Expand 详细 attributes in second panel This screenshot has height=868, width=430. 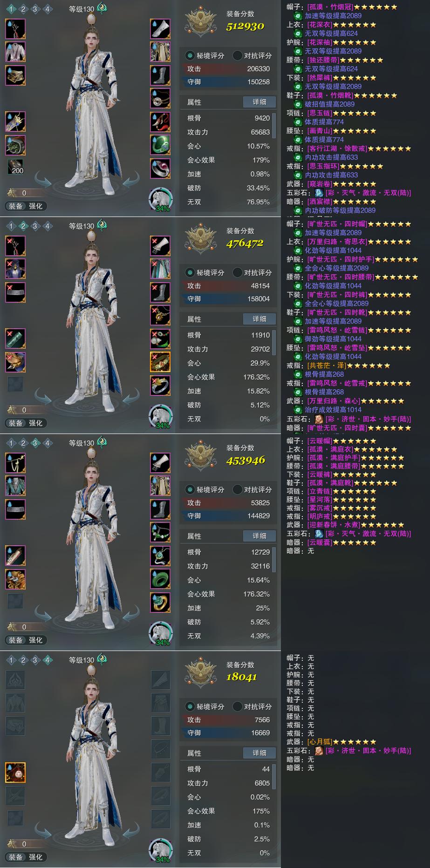259,319
